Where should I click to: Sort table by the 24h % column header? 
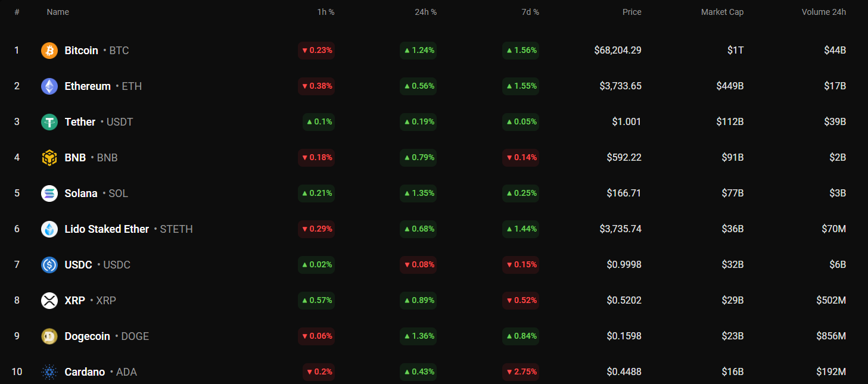[425, 12]
